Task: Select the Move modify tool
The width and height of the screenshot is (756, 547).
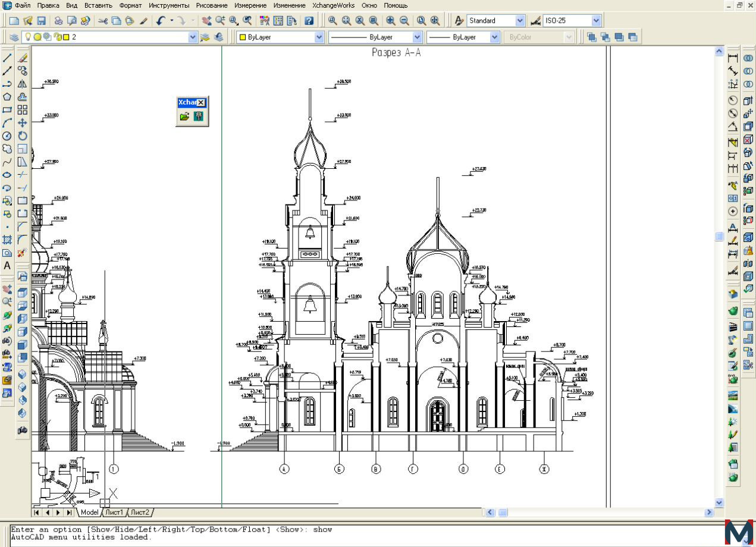Action: (23, 122)
